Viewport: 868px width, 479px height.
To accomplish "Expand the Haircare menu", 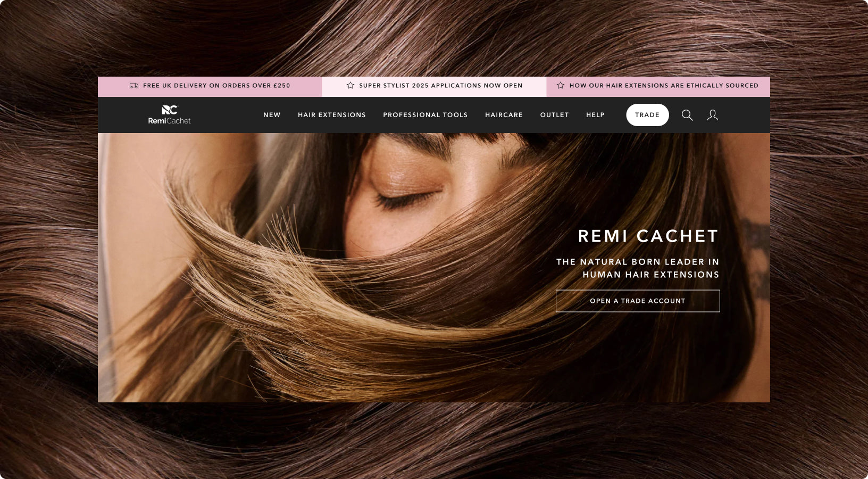I will tap(504, 115).
